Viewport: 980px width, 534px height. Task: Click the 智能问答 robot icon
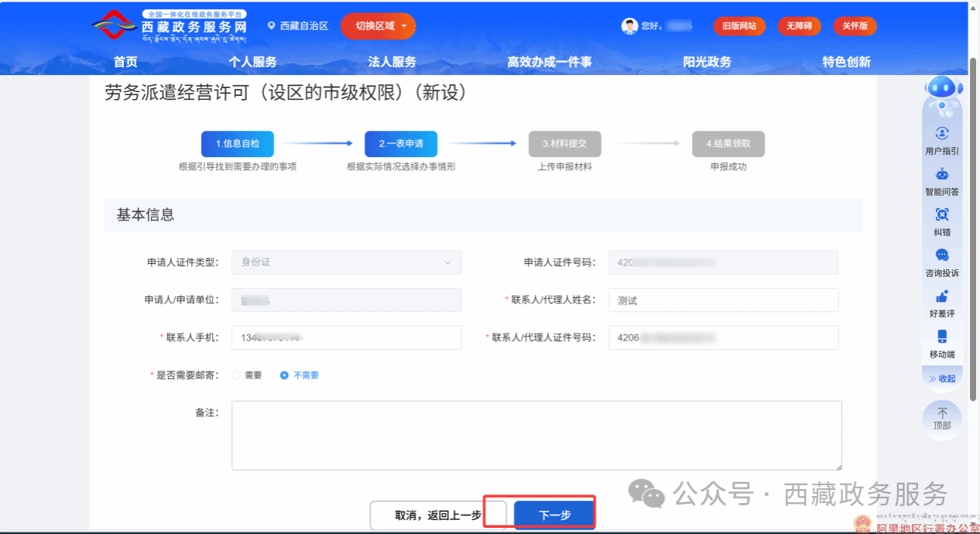click(x=941, y=174)
